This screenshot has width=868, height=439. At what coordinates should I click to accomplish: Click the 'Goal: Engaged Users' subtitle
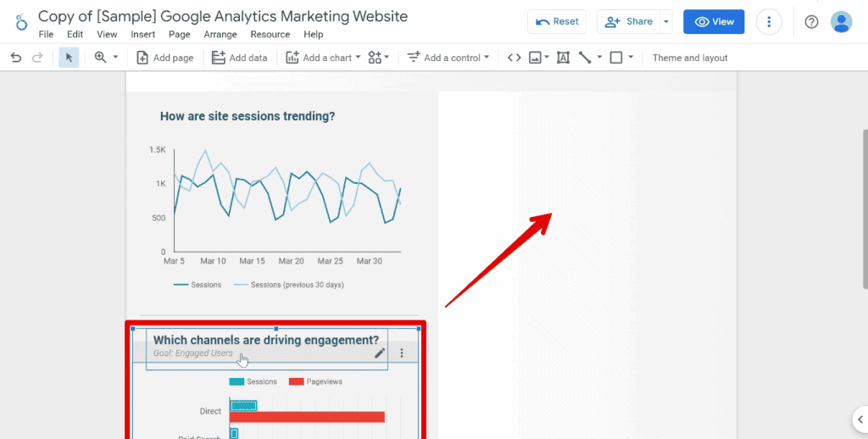(193, 353)
